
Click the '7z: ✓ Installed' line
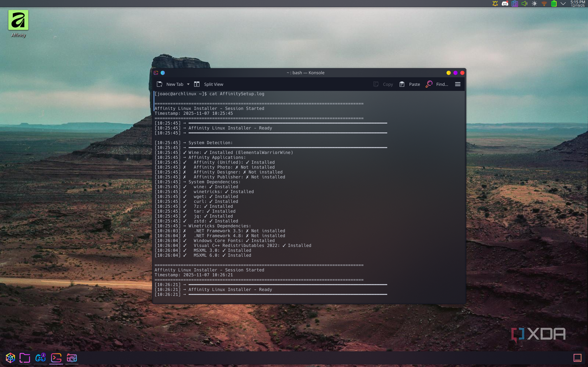pyautogui.click(x=194, y=206)
